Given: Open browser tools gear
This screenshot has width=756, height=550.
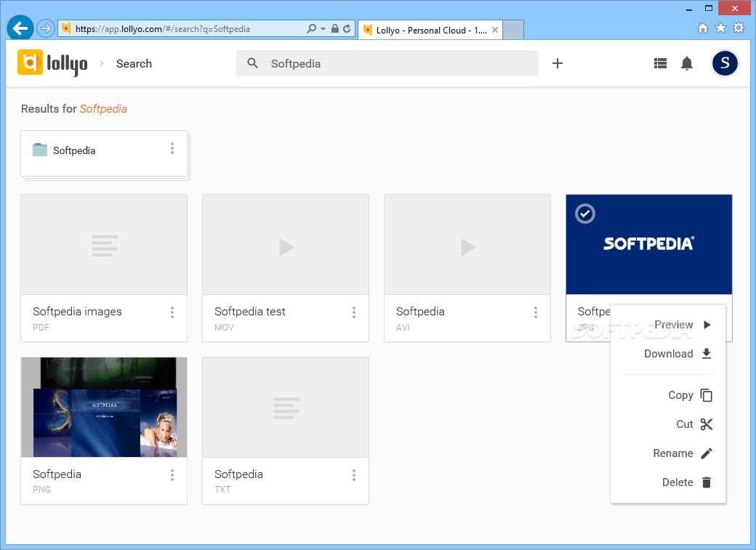Looking at the screenshot, I should 739,28.
